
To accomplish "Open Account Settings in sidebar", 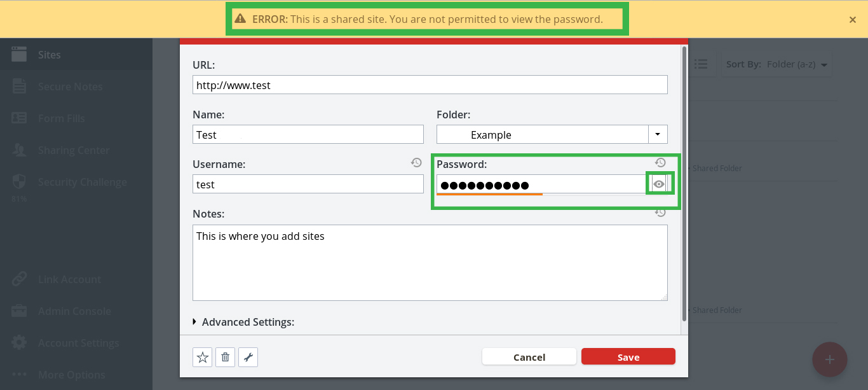I will (78, 343).
